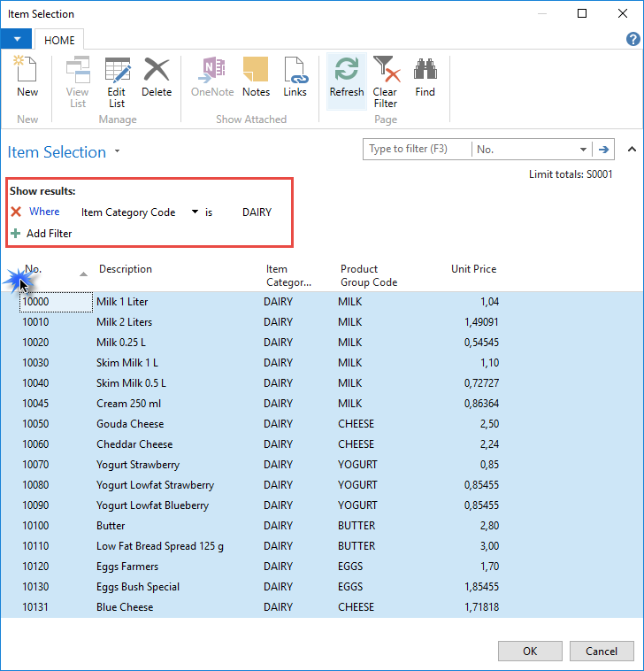Expand the Item Category Code field dropdown
The width and height of the screenshot is (644, 671).
pyautogui.click(x=195, y=212)
